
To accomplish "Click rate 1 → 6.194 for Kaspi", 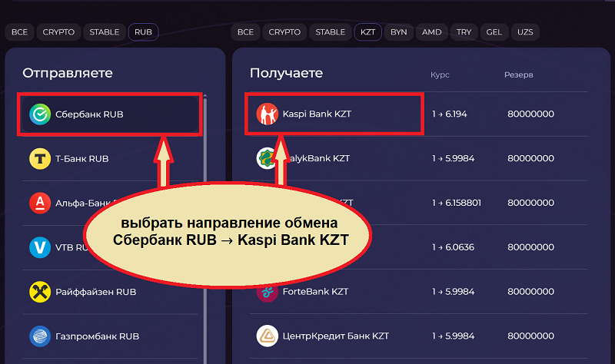I will click(x=450, y=114).
